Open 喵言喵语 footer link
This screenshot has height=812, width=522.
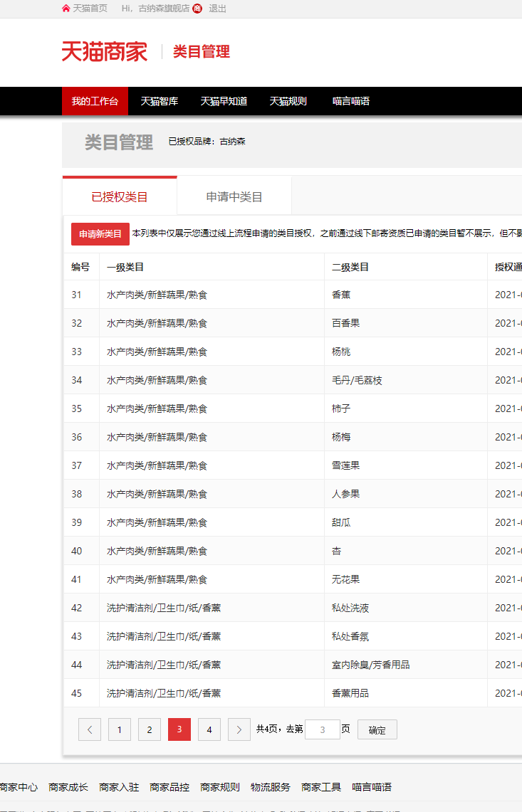(372, 787)
